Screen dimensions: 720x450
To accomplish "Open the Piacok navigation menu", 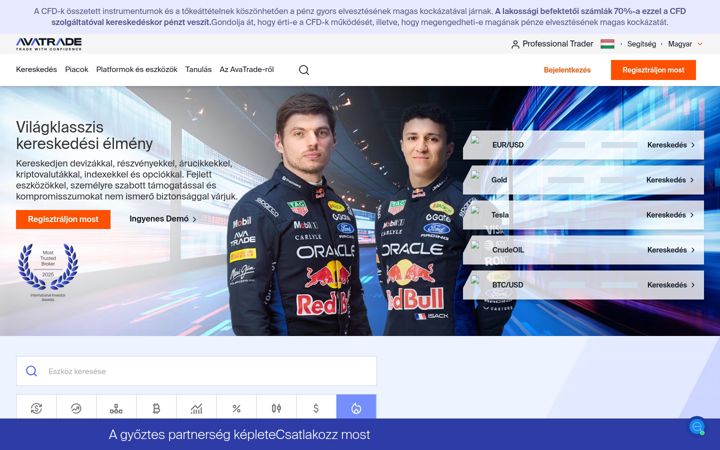I will [77, 69].
